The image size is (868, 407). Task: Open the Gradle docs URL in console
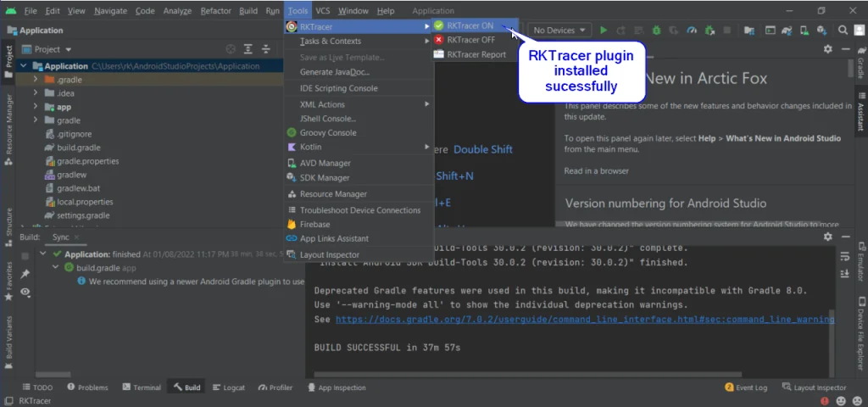pos(585,320)
